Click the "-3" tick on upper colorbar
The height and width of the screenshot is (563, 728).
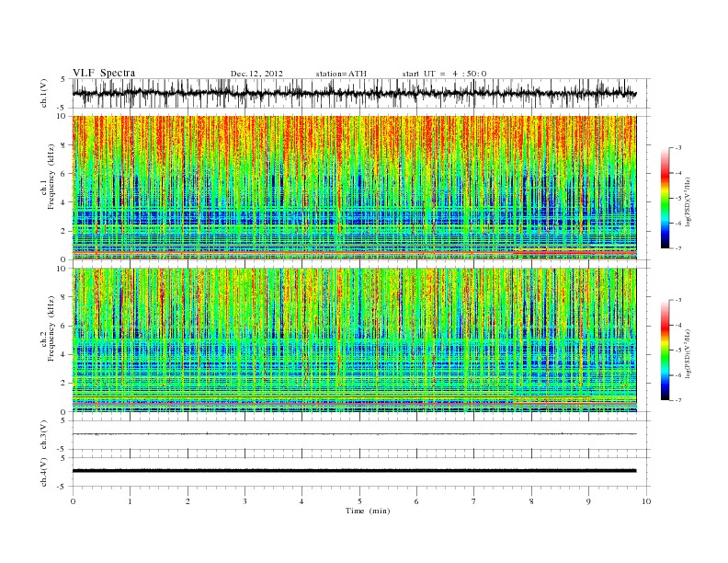pyautogui.click(x=678, y=148)
